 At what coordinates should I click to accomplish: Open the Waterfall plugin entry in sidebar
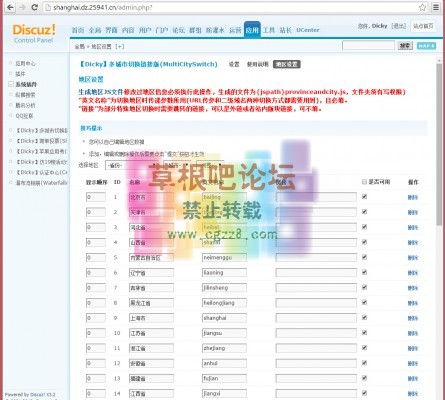[41, 183]
